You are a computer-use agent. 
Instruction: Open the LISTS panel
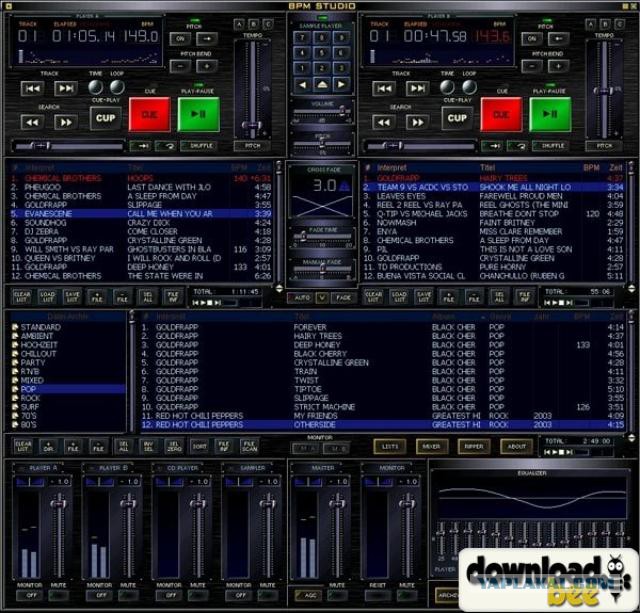click(x=390, y=446)
